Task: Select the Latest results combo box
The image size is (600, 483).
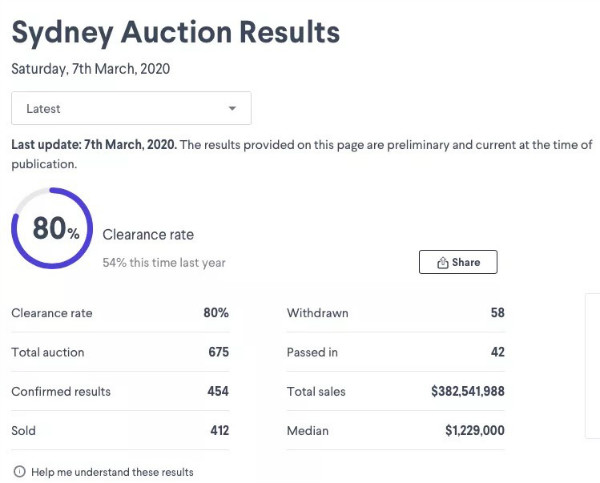Action: tap(130, 108)
